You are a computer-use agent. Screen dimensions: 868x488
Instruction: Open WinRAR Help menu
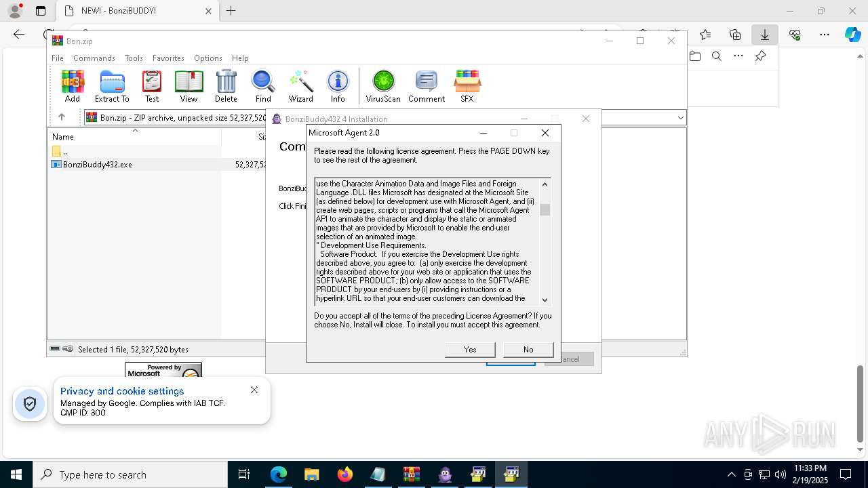pos(240,58)
